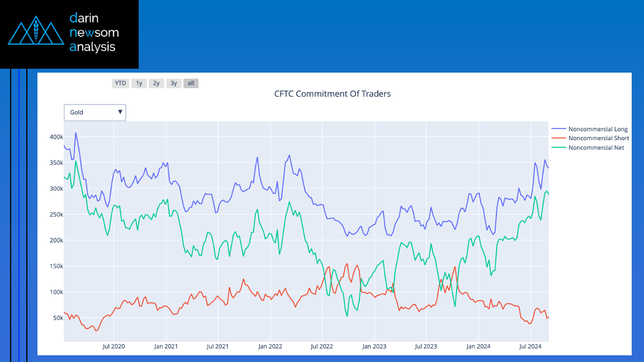Click blue line swatch for Noncommercial Long
This screenshot has height=362, width=644.
tap(558, 129)
